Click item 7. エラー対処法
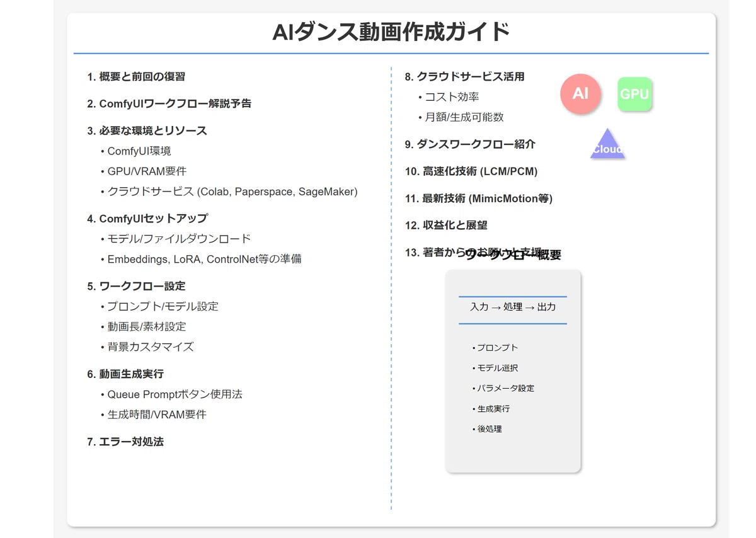Image resolution: width=756 pixels, height=538 pixels. pos(125,442)
